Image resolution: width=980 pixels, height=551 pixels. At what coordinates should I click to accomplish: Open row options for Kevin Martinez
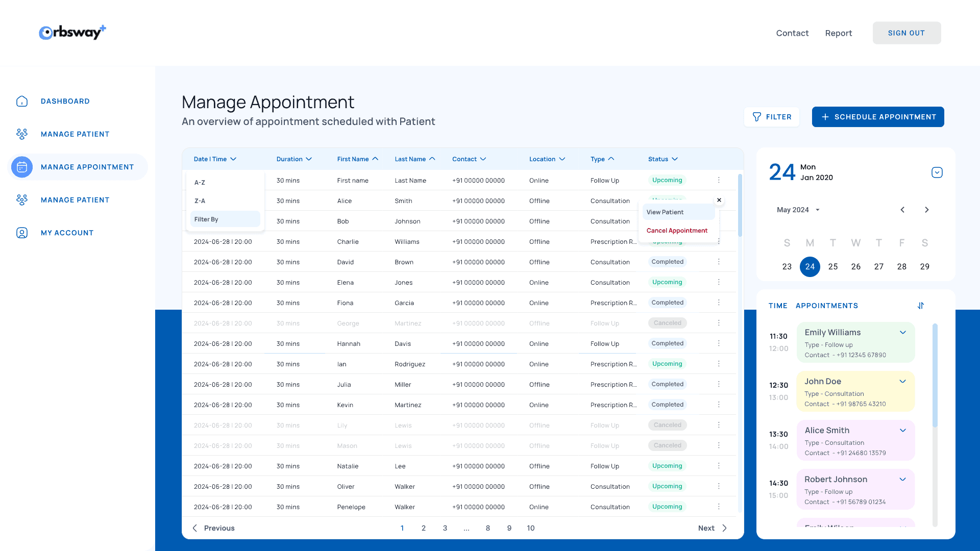pos(719,405)
